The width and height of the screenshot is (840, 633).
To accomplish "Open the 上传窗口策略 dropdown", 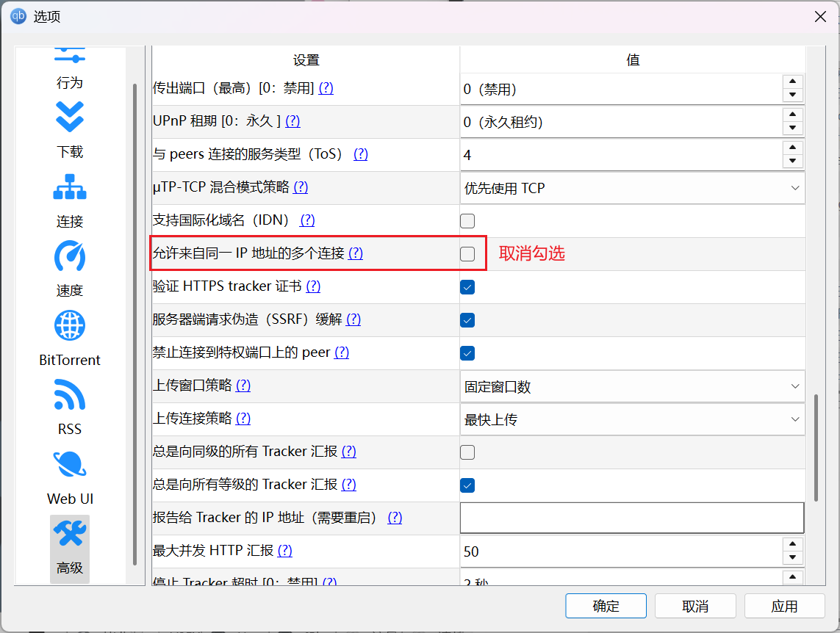I will [632, 386].
